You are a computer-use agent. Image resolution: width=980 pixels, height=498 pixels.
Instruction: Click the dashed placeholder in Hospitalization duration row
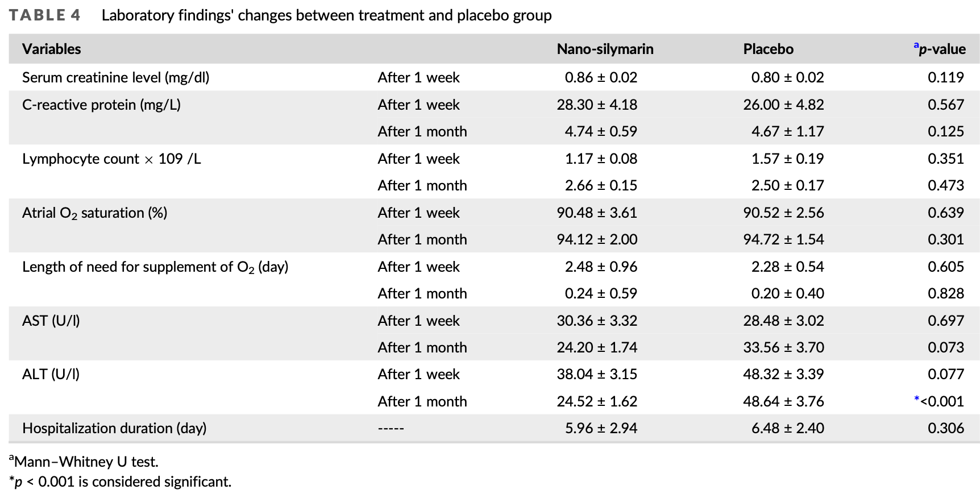click(x=391, y=429)
